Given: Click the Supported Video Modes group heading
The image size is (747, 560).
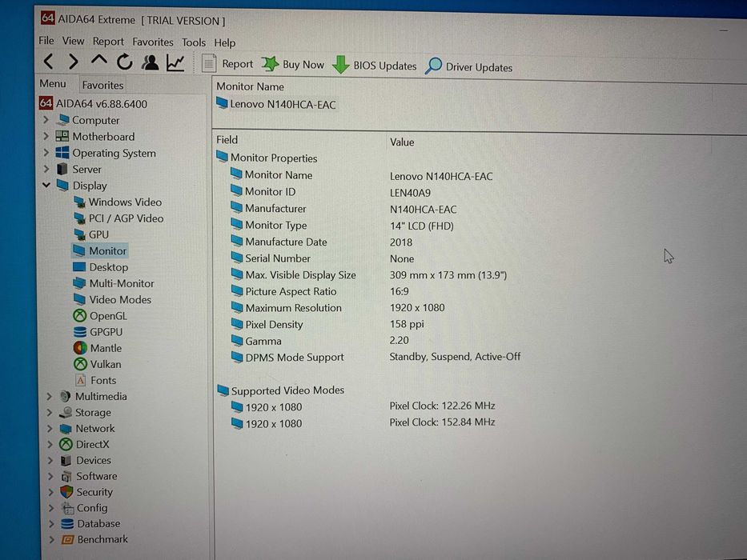Looking at the screenshot, I should pos(280,390).
